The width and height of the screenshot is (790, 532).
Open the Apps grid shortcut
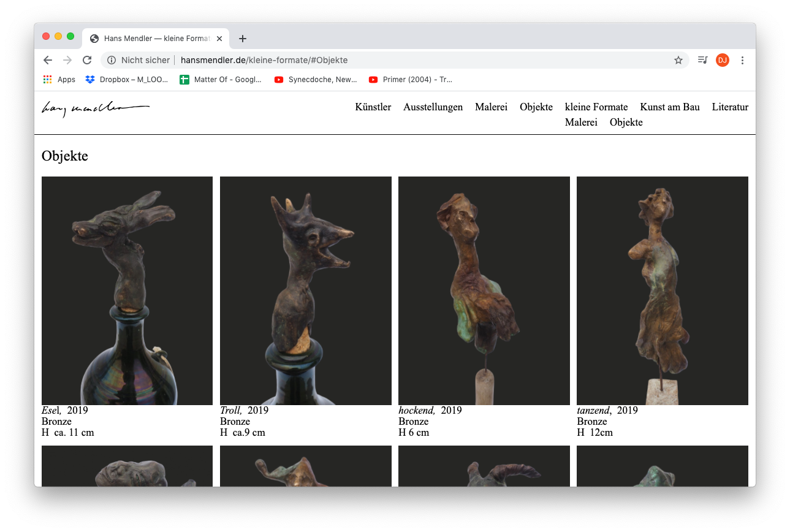(59, 79)
